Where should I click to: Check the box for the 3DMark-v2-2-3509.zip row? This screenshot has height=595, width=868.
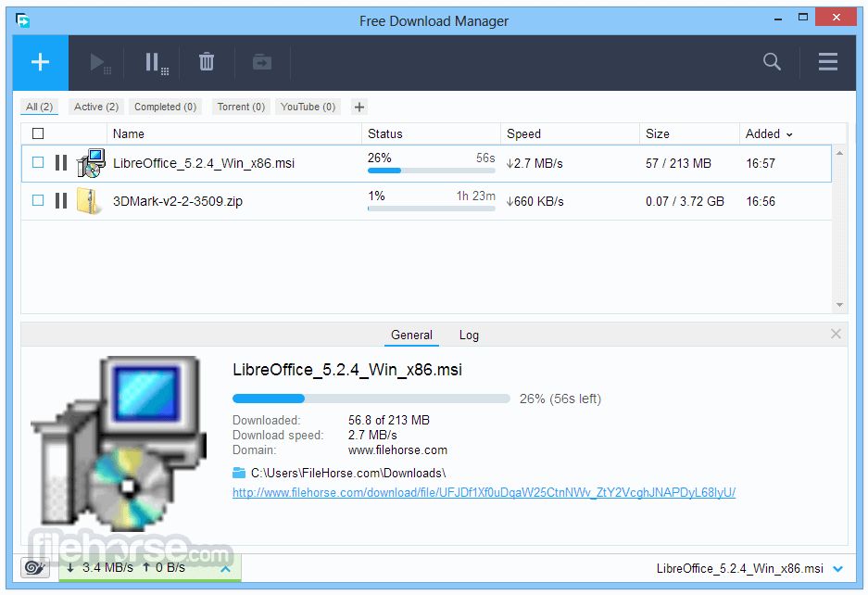[38, 200]
